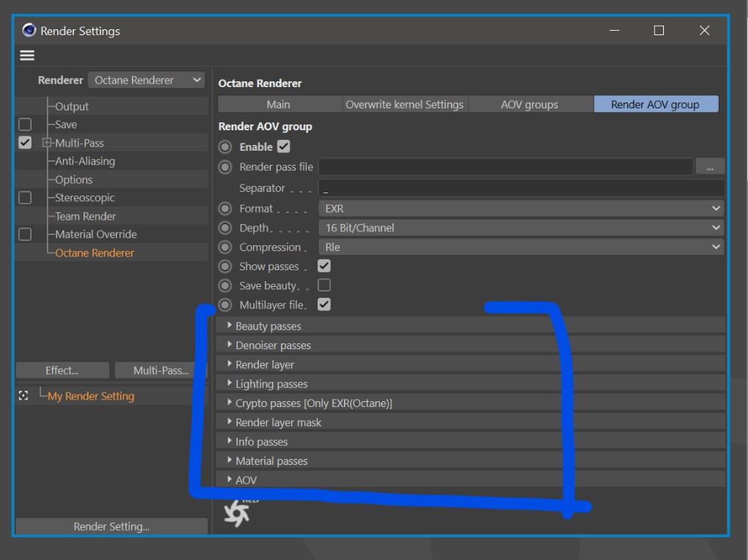Click the Multilayer file keyframe circle
Screen dimensions: 748x560
[225, 305]
